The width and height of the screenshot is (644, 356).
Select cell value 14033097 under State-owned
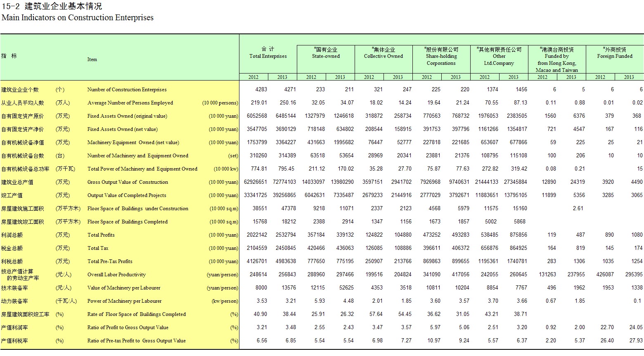pyautogui.click(x=313, y=182)
